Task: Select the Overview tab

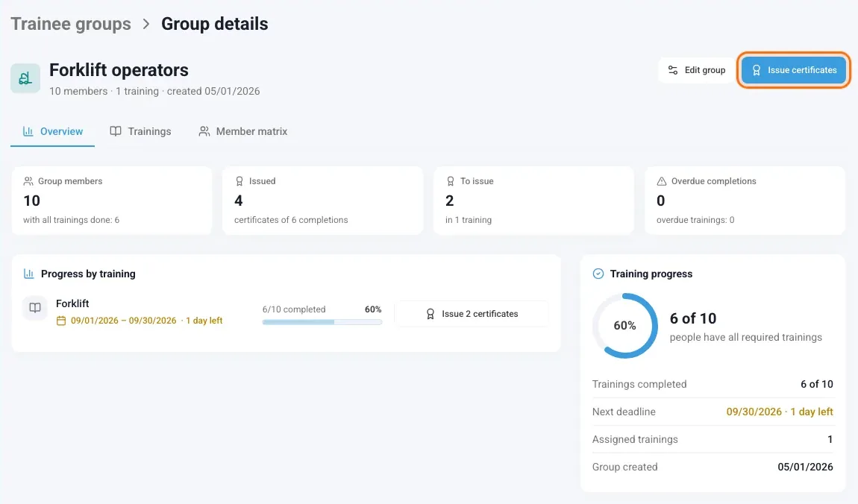Action: [52, 132]
